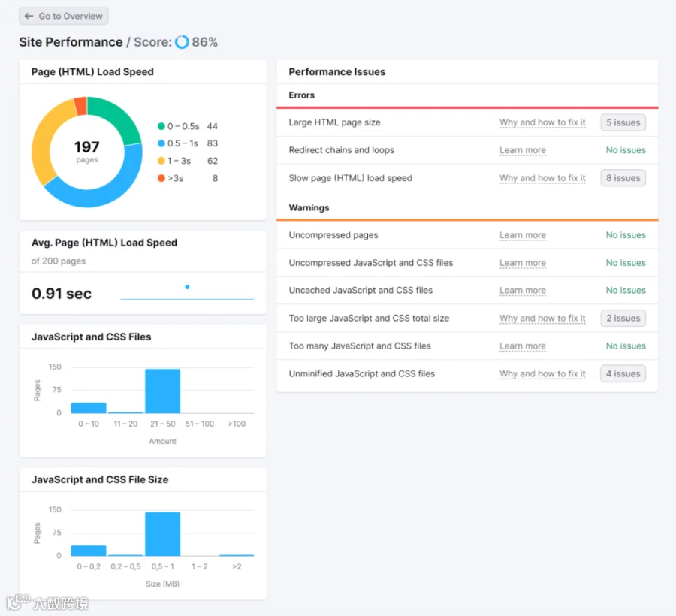This screenshot has width=676, height=616.
Task: Click the Site Performance heading
Action: [71, 42]
